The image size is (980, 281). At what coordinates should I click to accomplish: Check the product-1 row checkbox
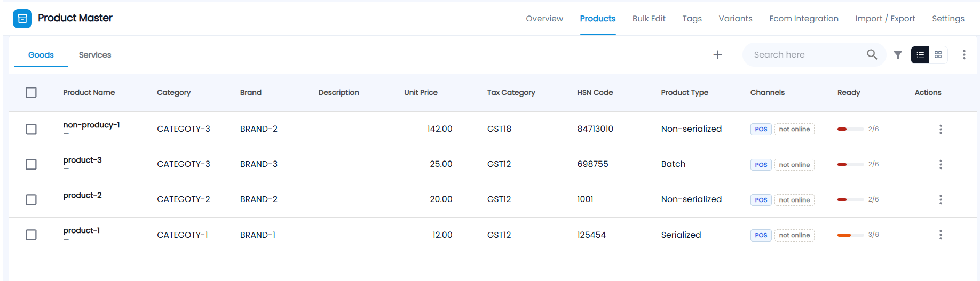point(31,235)
